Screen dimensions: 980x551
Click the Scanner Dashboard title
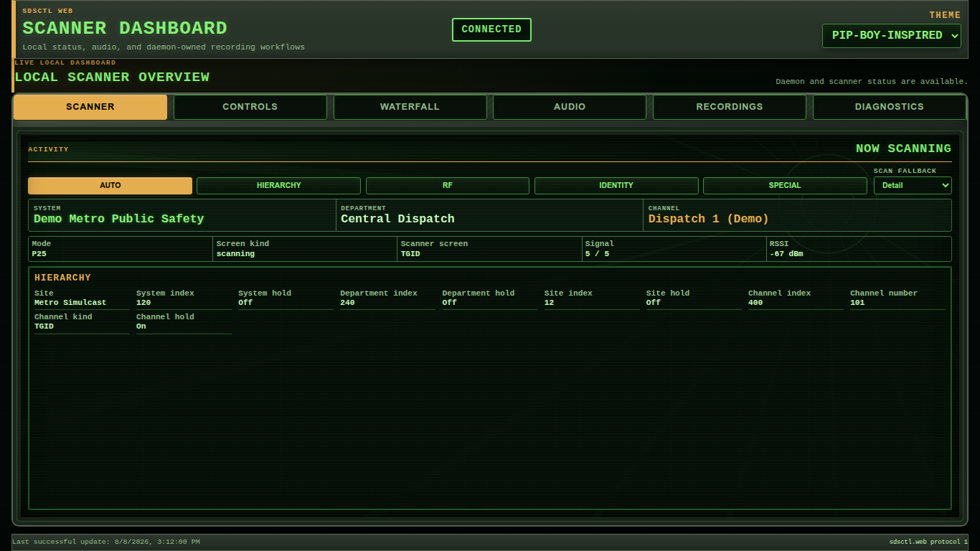125,29
